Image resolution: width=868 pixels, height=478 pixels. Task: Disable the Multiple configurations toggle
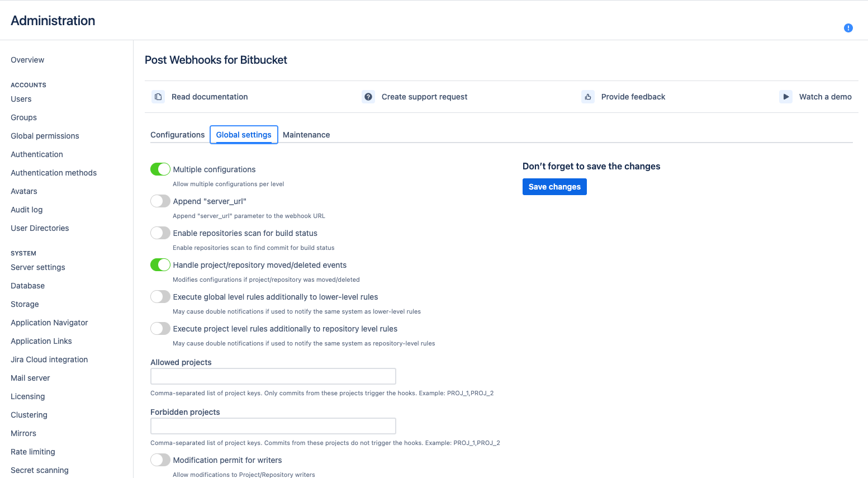160,169
